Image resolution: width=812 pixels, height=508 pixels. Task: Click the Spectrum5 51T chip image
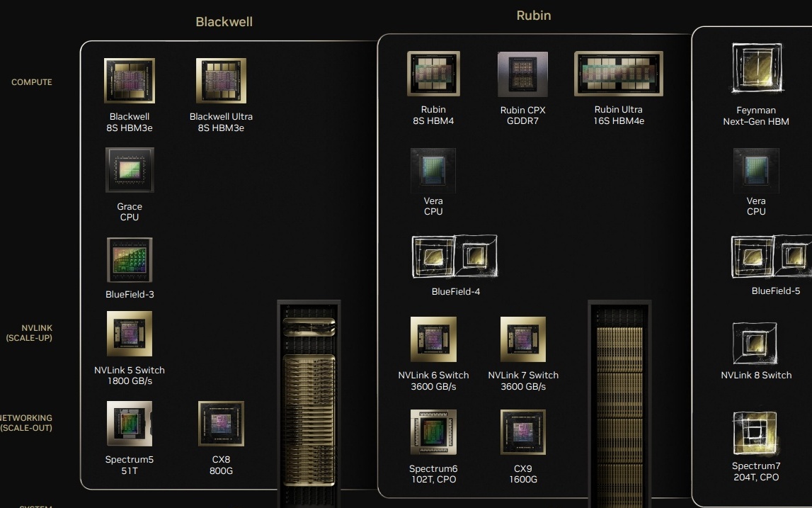(130, 424)
